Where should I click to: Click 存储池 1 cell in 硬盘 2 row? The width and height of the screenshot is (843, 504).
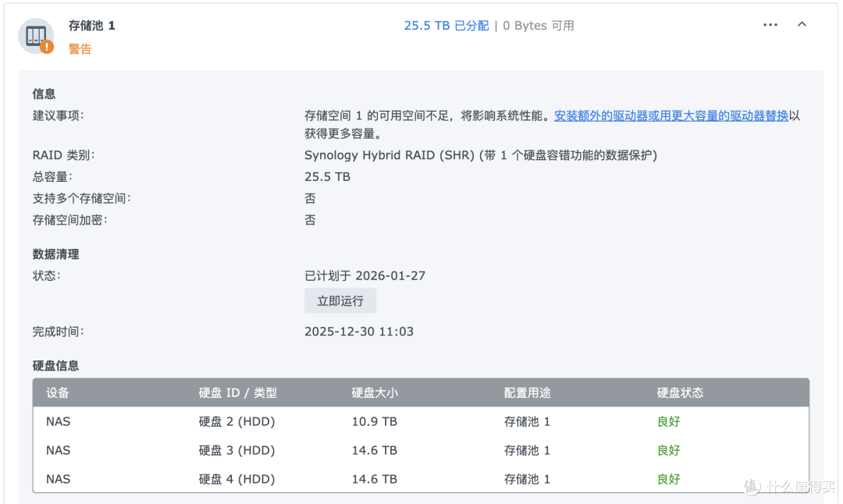tap(527, 421)
